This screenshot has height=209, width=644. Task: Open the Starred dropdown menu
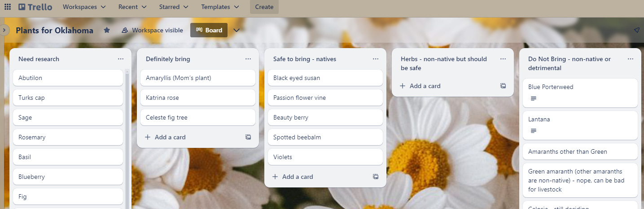coord(174,7)
